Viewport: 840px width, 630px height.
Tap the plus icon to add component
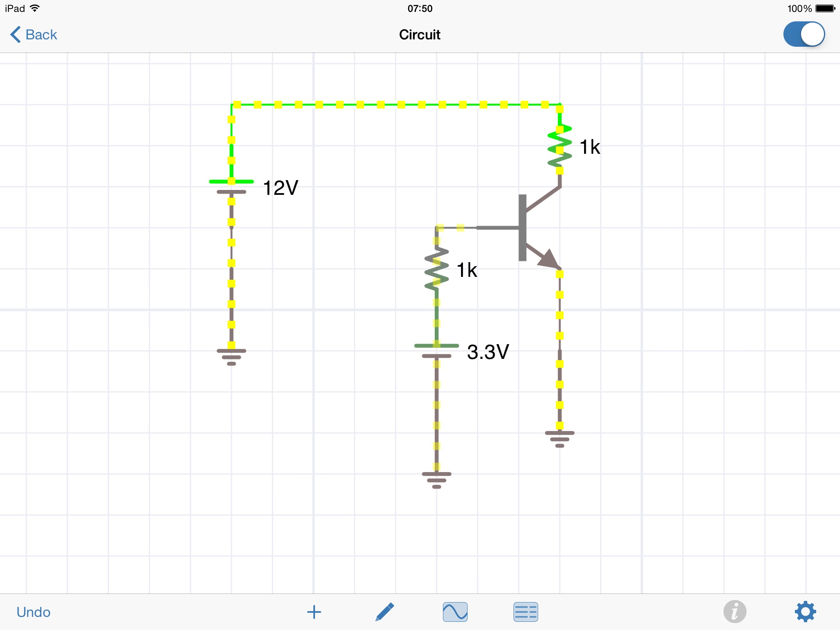pos(314,612)
